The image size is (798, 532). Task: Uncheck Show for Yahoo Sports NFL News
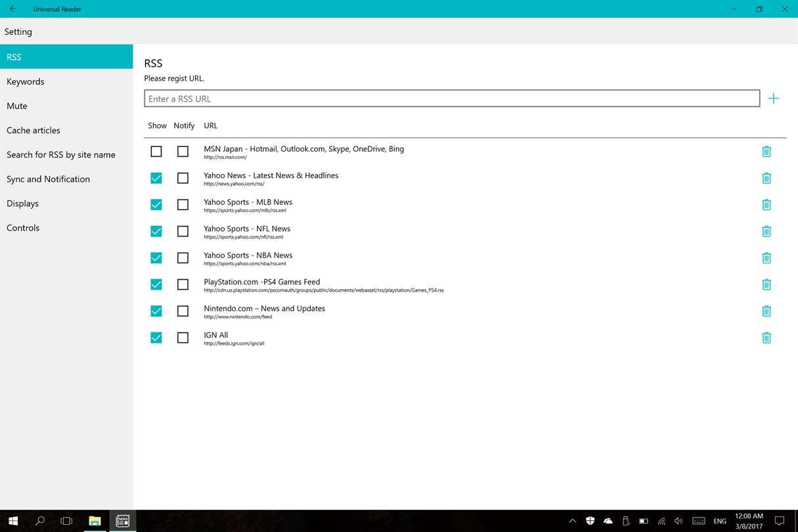pos(156,231)
